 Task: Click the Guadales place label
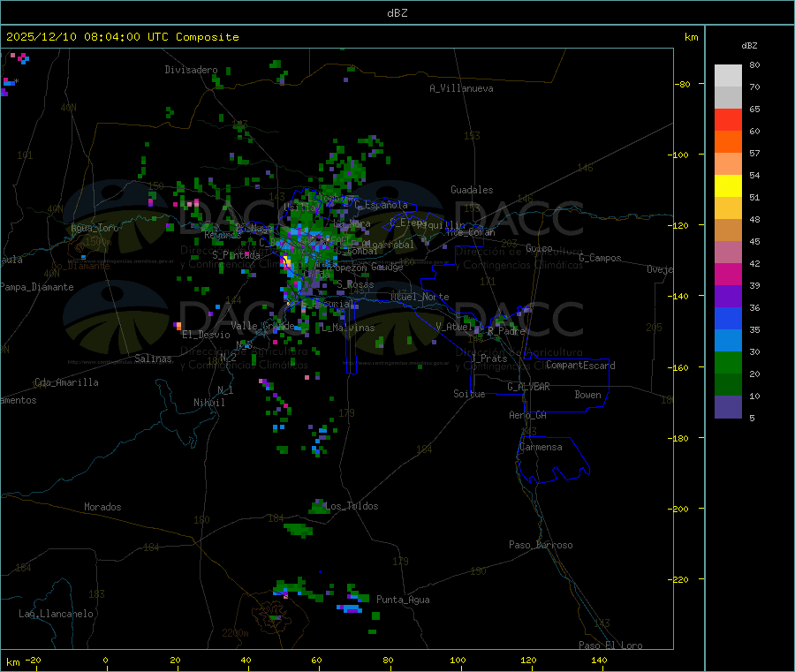[x=472, y=190]
